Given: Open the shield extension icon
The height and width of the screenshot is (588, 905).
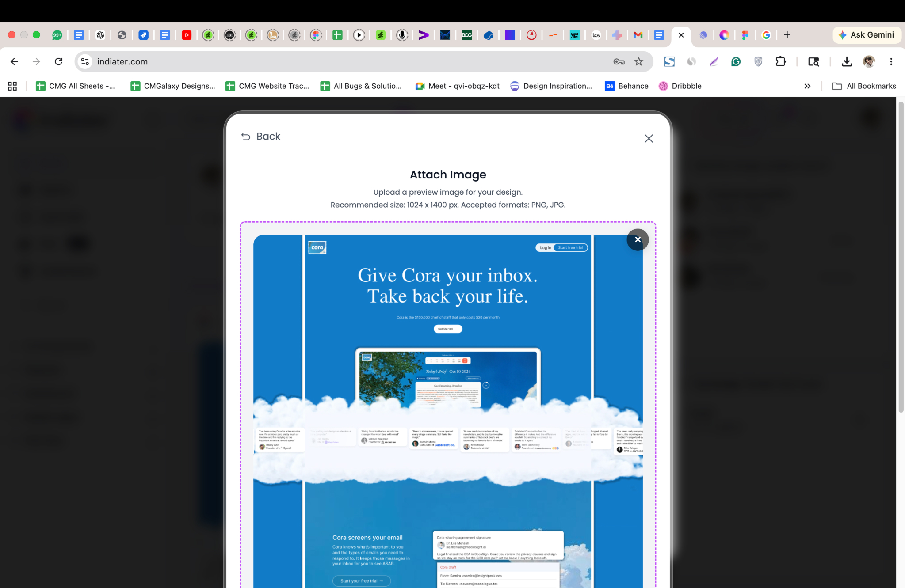Looking at the screenshot, I should [758, 62].
